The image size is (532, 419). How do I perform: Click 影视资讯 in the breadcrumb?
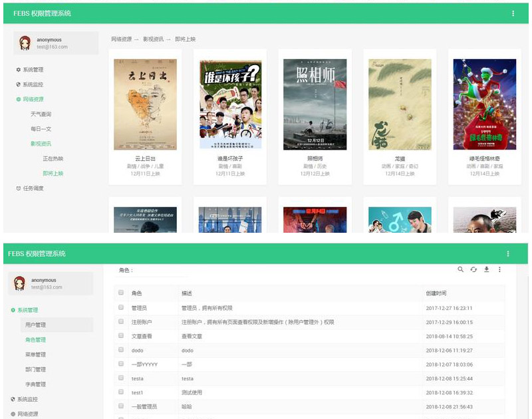coord(153,39)
